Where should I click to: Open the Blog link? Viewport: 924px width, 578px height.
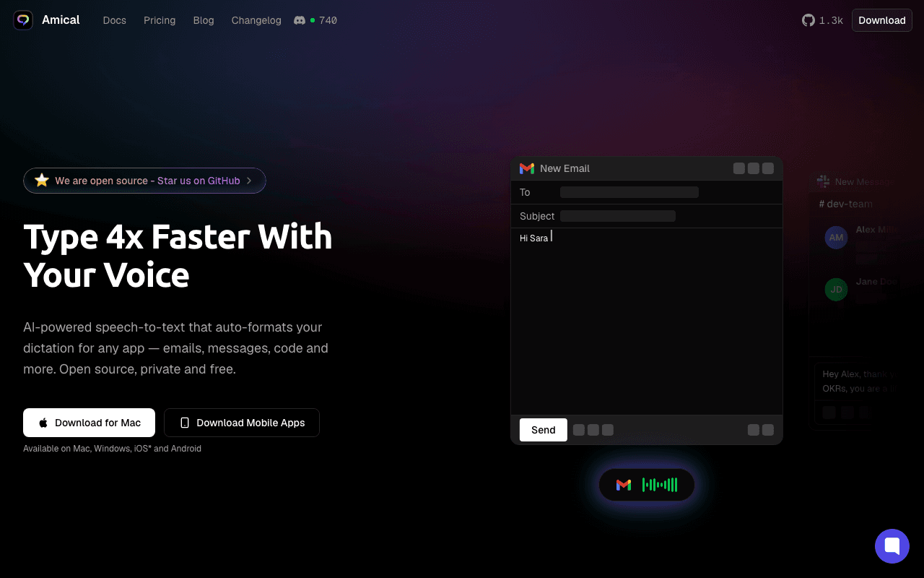click(x=204, y=20)
